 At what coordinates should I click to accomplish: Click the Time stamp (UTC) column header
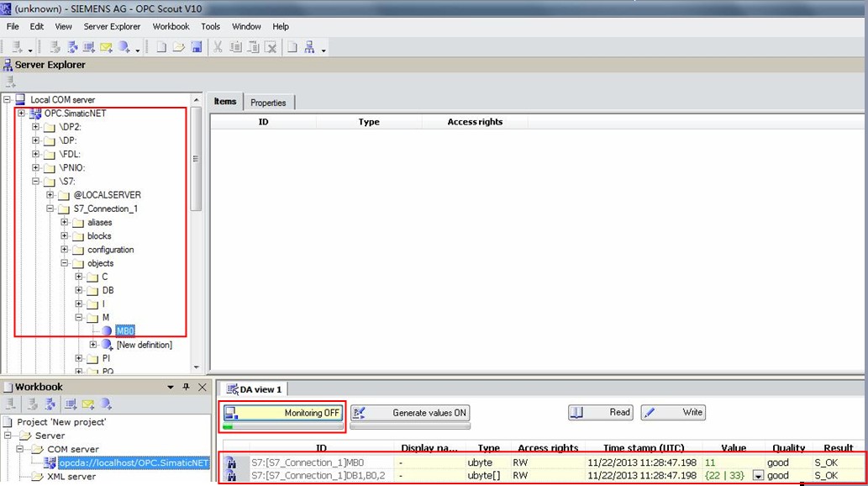point(644,448)
